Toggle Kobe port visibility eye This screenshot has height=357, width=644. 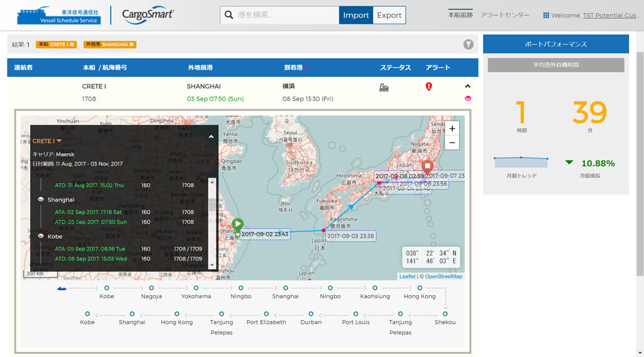pos(41,236)
